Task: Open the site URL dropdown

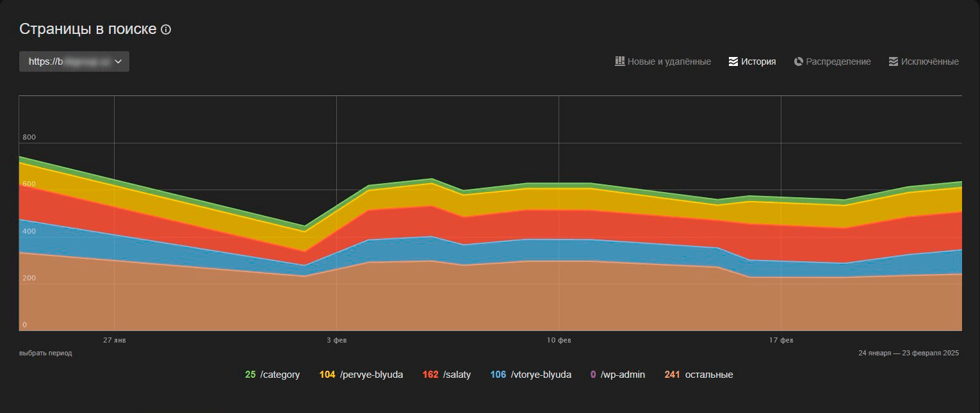Action: (x=74, y=61)
